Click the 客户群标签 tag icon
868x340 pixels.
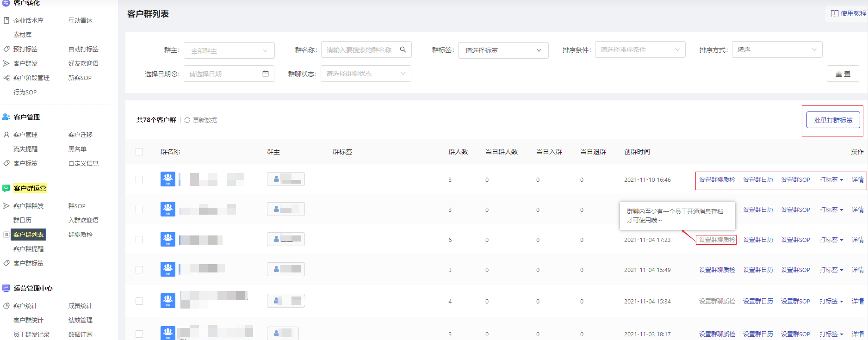point(6,263)
